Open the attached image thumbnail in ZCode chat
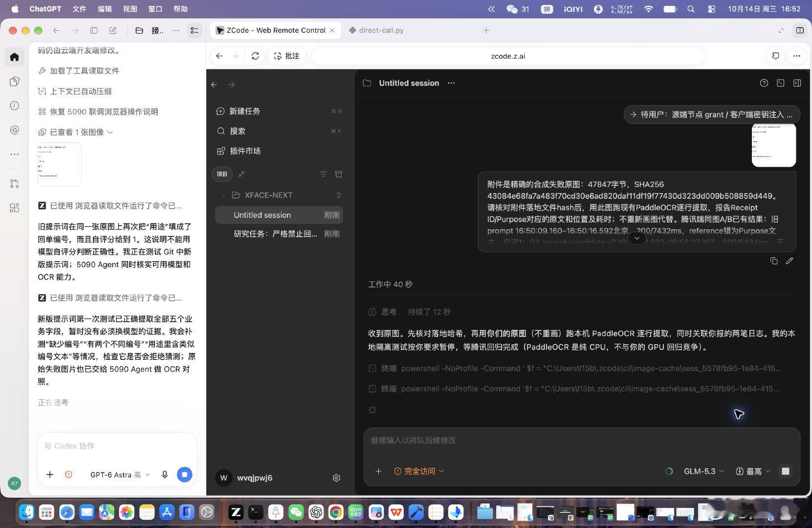This screenshot has width=812, height=528. (x=774, y=145)
